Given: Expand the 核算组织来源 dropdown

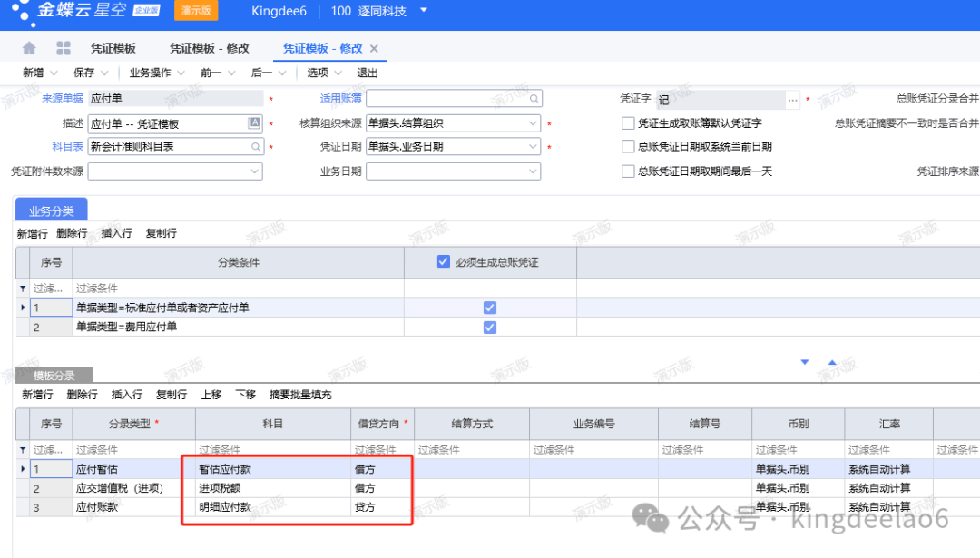Looking at the screenshot, I should click(533, 123).
